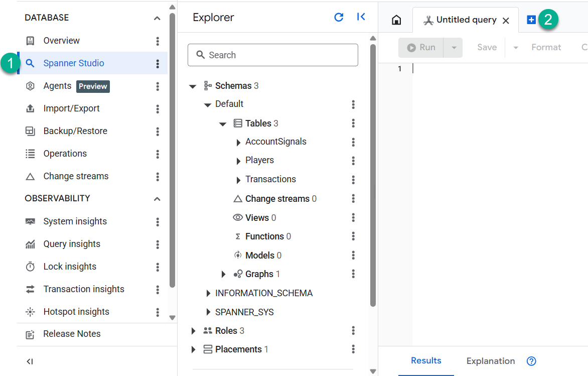Collapse the DATABASE section
The height and width of the screenshot is (376, 588).
tap(157, 17)
